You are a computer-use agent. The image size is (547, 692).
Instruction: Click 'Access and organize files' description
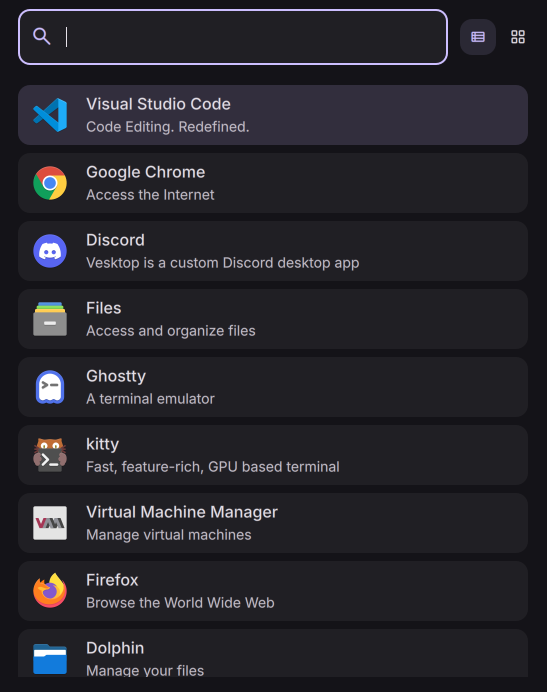click(170, 331)
